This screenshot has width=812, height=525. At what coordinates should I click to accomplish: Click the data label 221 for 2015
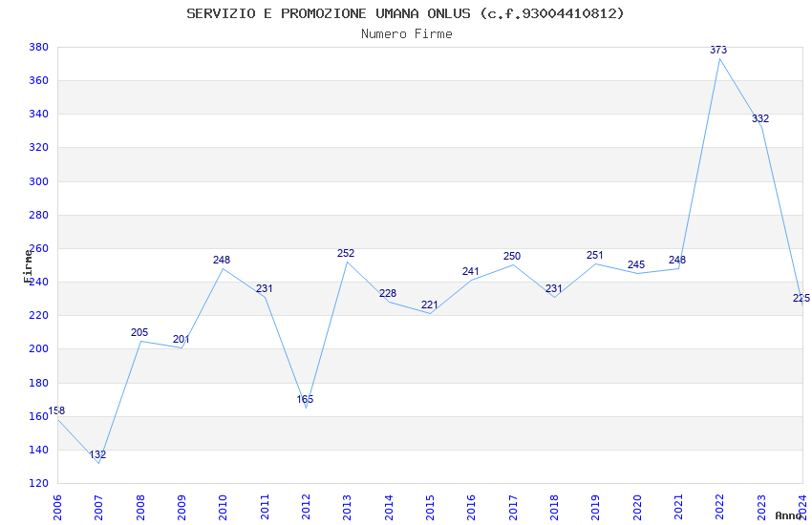pyautogui.click(x=429, y=305)
